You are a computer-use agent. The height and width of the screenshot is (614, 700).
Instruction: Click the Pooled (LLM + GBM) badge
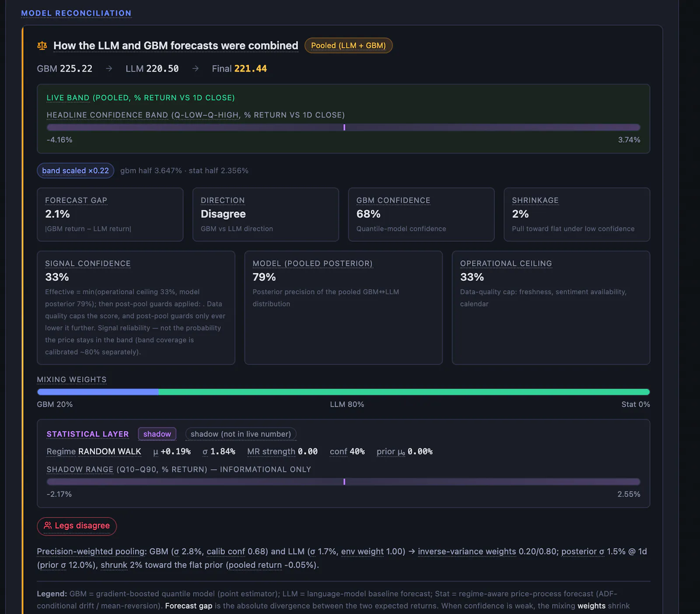[348, 45]
